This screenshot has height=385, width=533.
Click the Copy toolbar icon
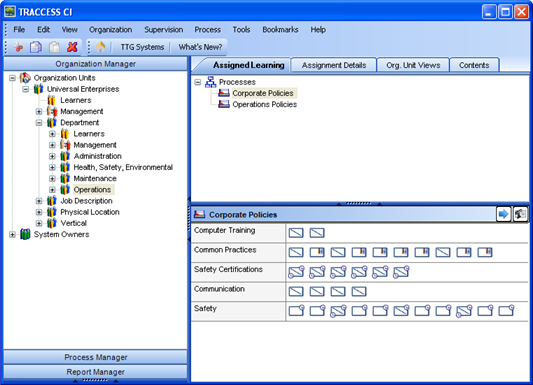coord(36,47)
